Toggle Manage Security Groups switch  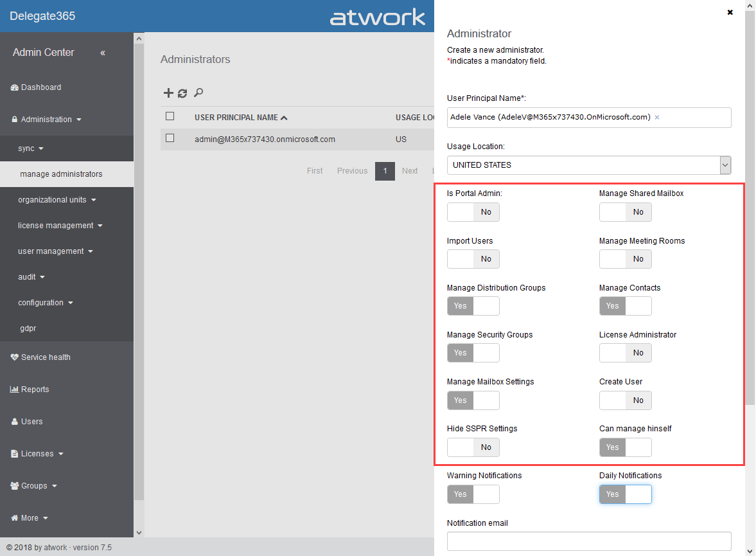point(473,352)
